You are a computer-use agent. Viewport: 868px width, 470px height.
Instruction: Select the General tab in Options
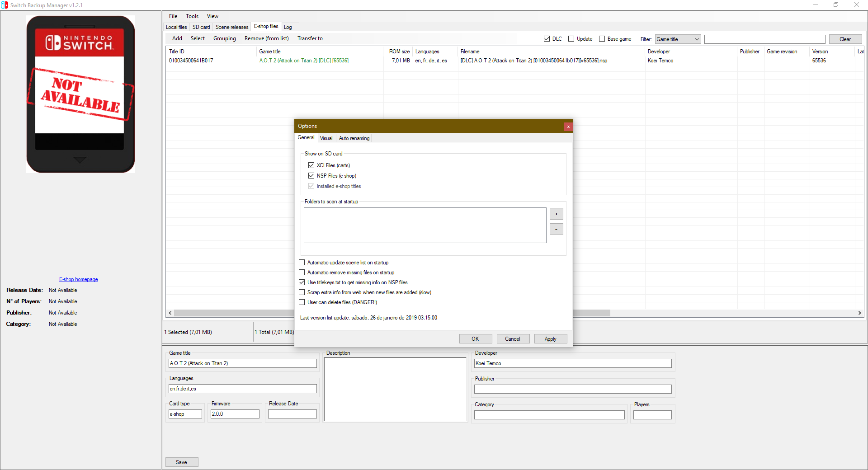tap(306, 137)
